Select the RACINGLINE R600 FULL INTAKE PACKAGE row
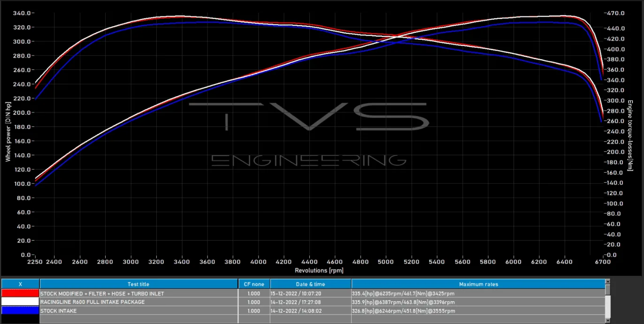The image size is (644, 324). coord(303,302)
